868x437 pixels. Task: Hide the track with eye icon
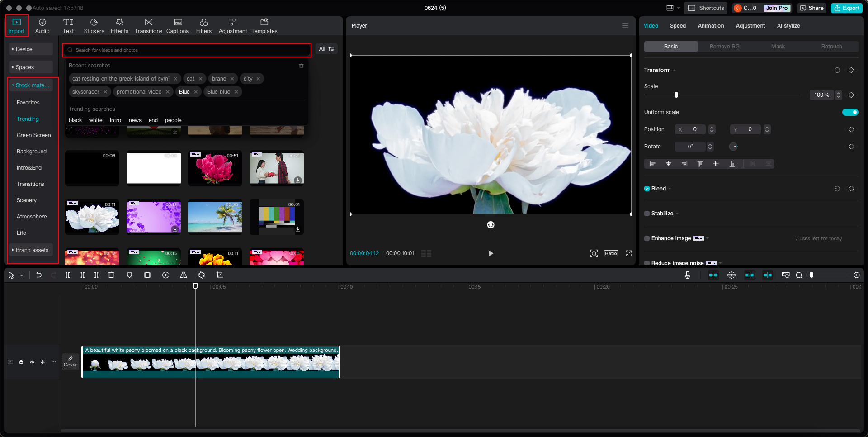point(32,362)
